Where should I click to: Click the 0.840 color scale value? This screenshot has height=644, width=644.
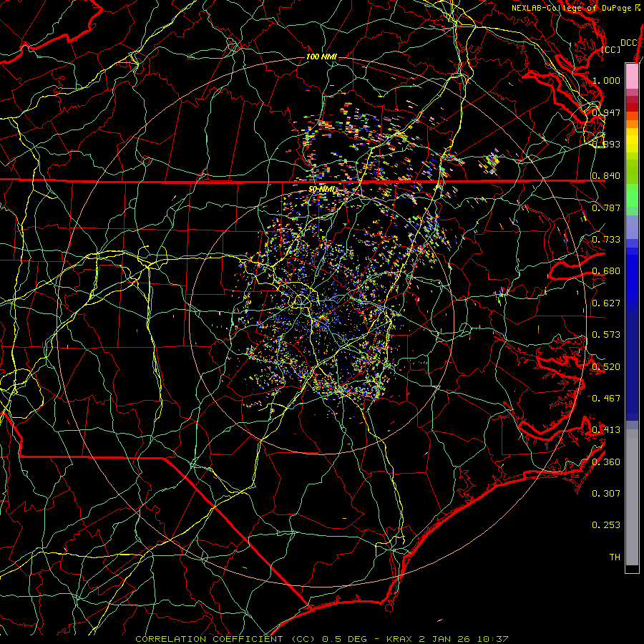(606, 176)
